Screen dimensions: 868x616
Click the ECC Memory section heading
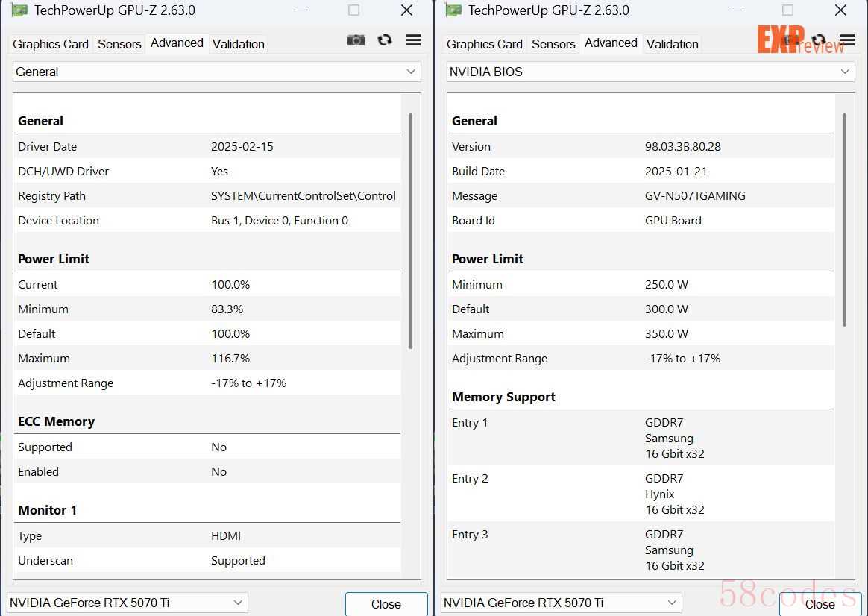pyautogui.click(x=57, y=422)
